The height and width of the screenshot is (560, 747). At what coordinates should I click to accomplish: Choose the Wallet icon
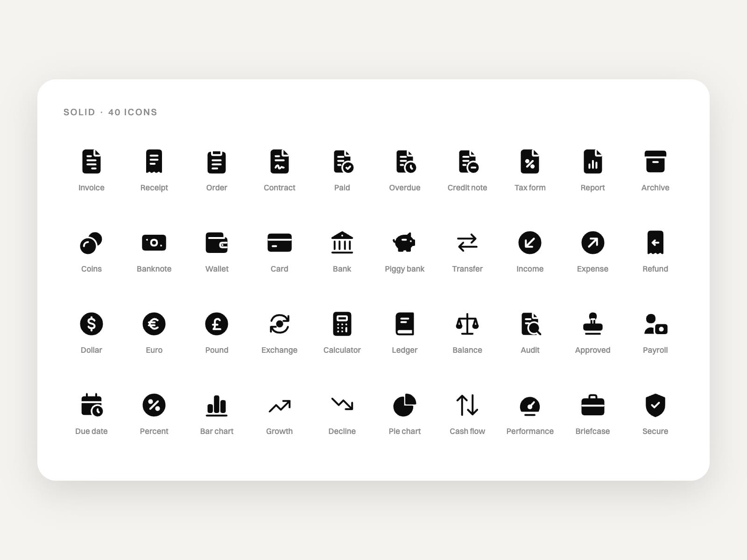coord(217,243)
